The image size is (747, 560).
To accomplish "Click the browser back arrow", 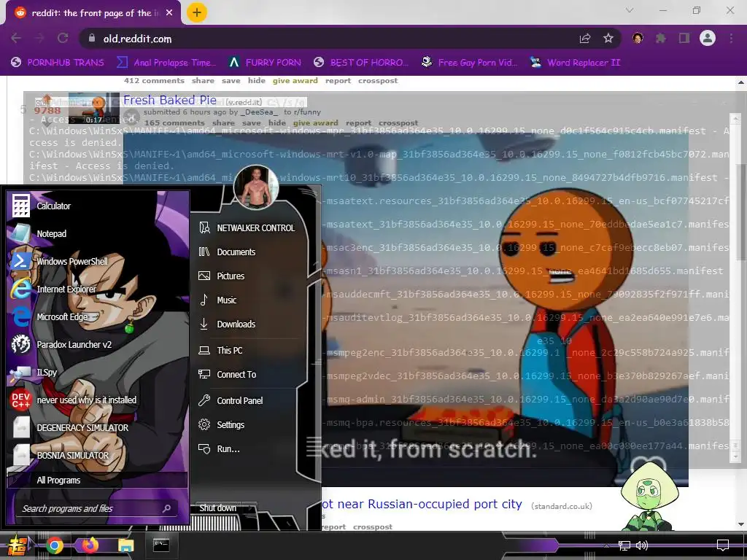I will pos(16,39).
